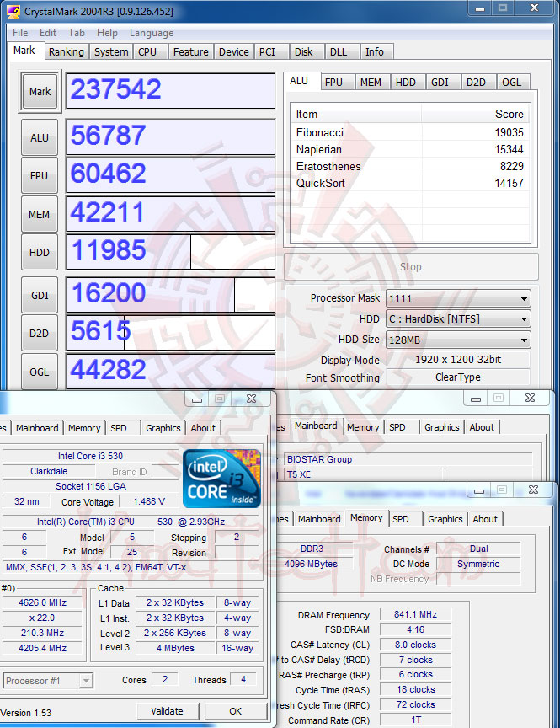
Task: Switch to the Ranking tab
Action: click(x=67, y=51)
